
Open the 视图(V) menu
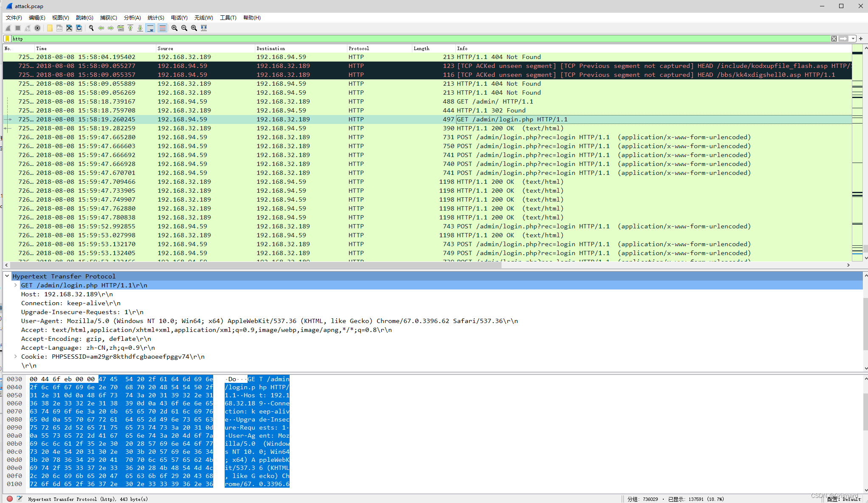61,17
